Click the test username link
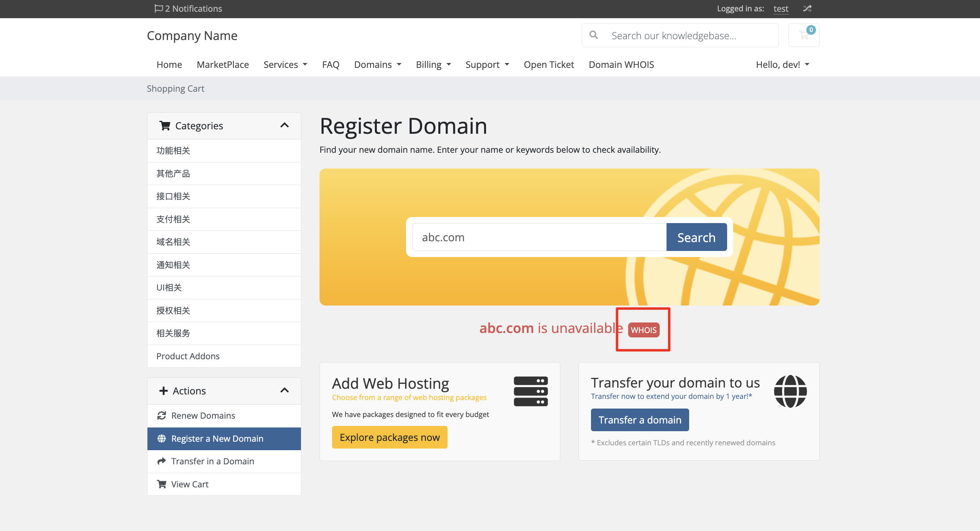This screenshot has height=531, width=980. (780, 8)
